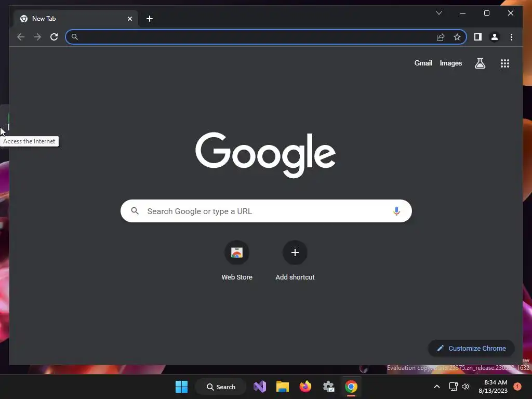Open a new tab with plus button
The height and width of the screenshot is (399, 532).
pos(150,19)
